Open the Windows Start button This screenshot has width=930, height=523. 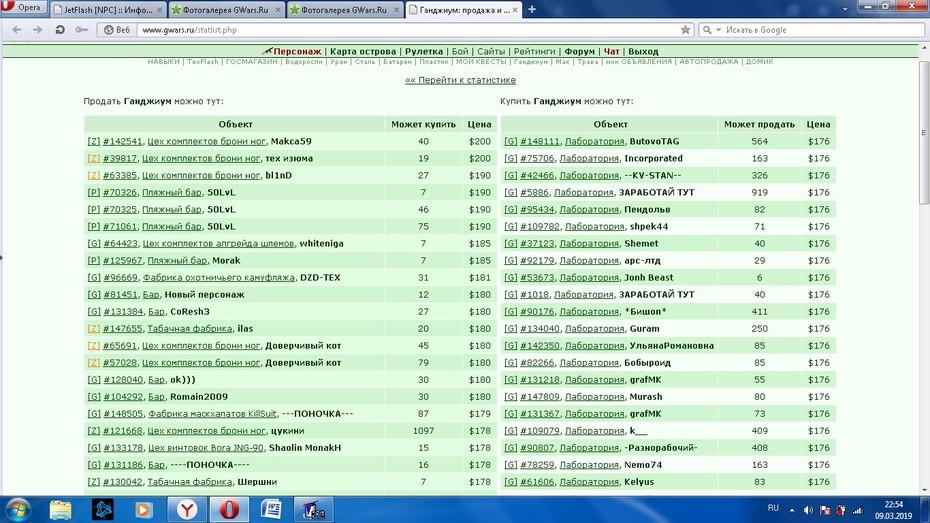17,509
